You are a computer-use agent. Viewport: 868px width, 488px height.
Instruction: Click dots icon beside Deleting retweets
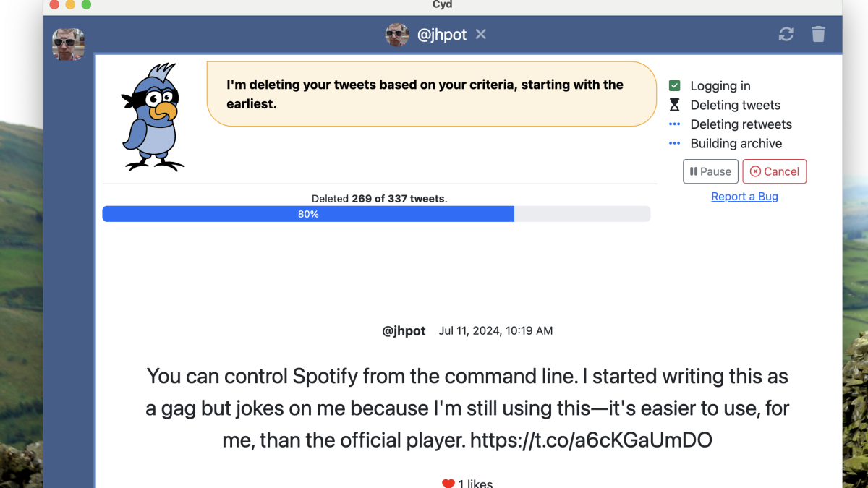pyautogui.click(x=674, y=124)
